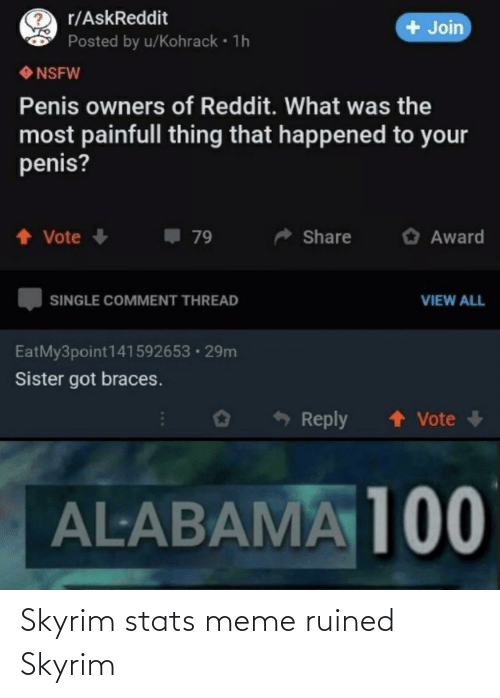Click the comment's Reply arrow
The image size is (500, 698).
pos(281,418)
